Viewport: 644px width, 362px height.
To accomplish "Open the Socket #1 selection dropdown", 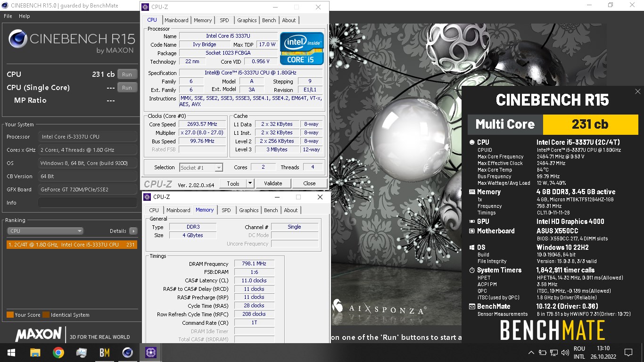I will pos(201,167).
